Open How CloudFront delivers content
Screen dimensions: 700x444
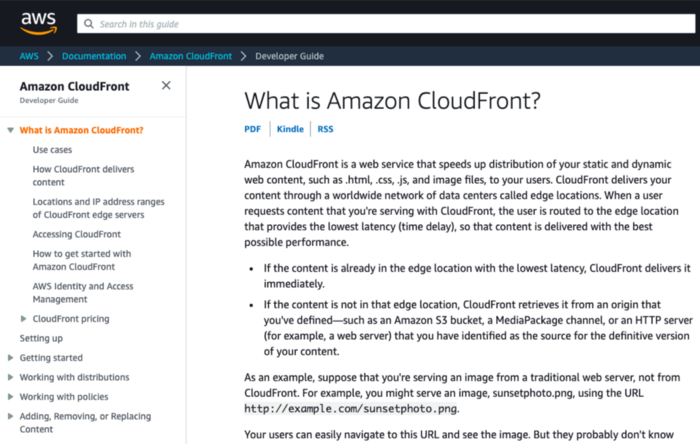click(83, 176)
